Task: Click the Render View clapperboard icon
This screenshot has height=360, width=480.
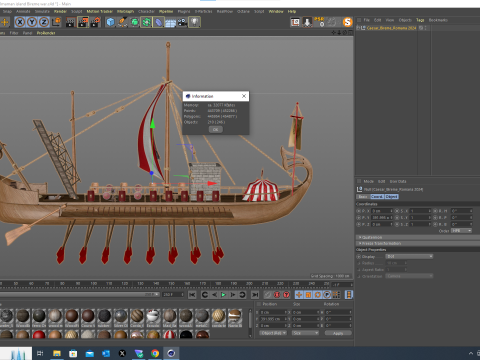Action: pos(71,22)
